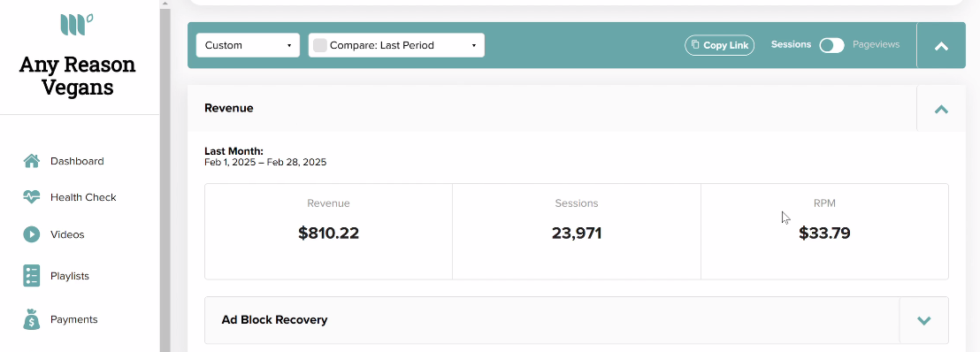This screenshot has width=980, height=352.
Task: Open the Custom date range dropdown
Action: coord(248,45)
